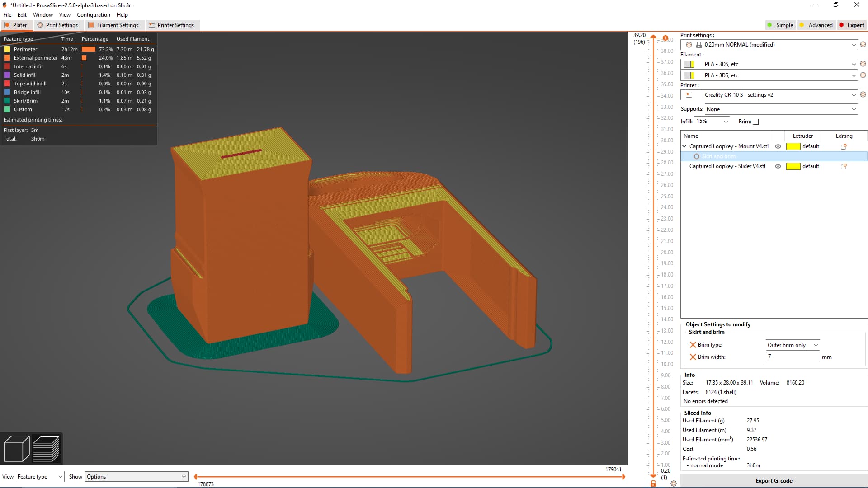Switch to Print Settings tab
Image resolution: width=868 pixels, height=488 pixels.
coord(58,25)
